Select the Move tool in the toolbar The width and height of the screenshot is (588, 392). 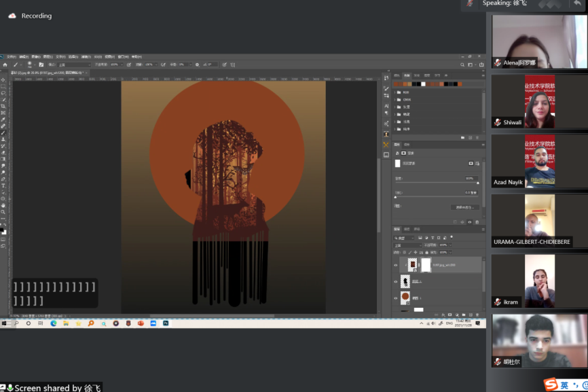point(3,79)
